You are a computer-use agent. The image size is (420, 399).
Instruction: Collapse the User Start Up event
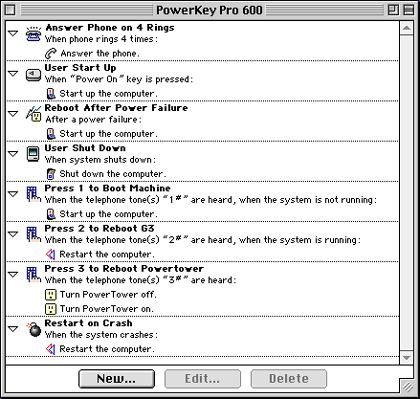(13, 73)
